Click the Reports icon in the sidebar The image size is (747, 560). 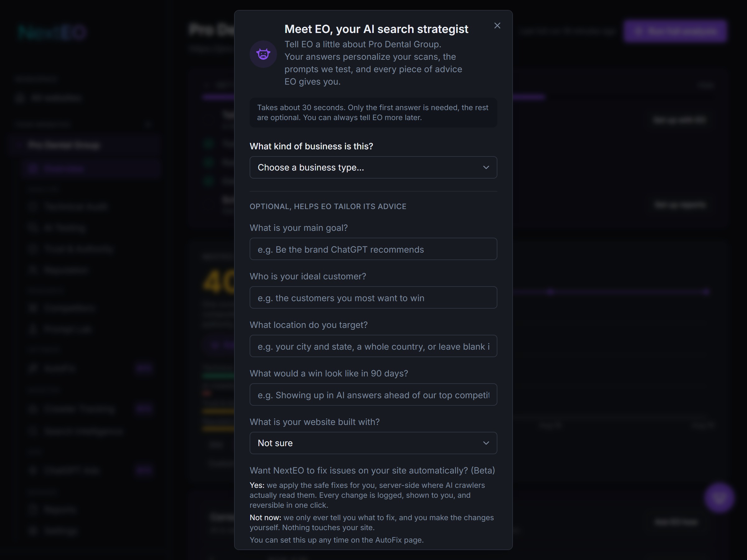coord(33,509)
